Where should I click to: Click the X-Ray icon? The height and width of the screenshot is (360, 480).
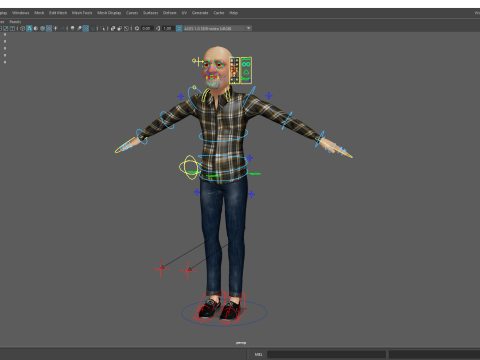[113, 28]
